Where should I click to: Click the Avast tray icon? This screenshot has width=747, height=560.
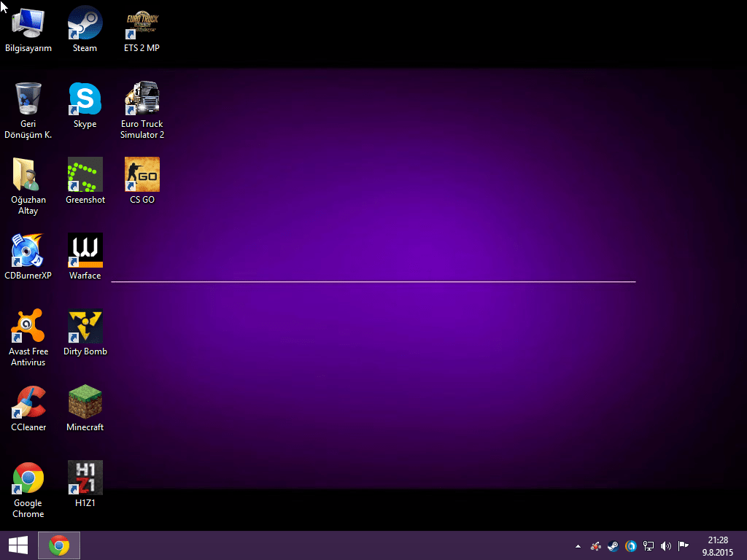[x=595, y=546]
